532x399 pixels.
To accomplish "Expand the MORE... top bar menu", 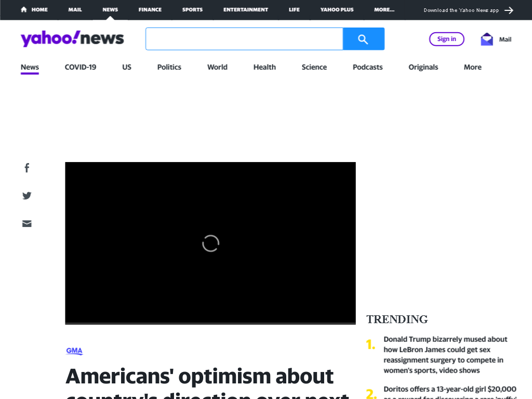I will (x=384, y=9).
